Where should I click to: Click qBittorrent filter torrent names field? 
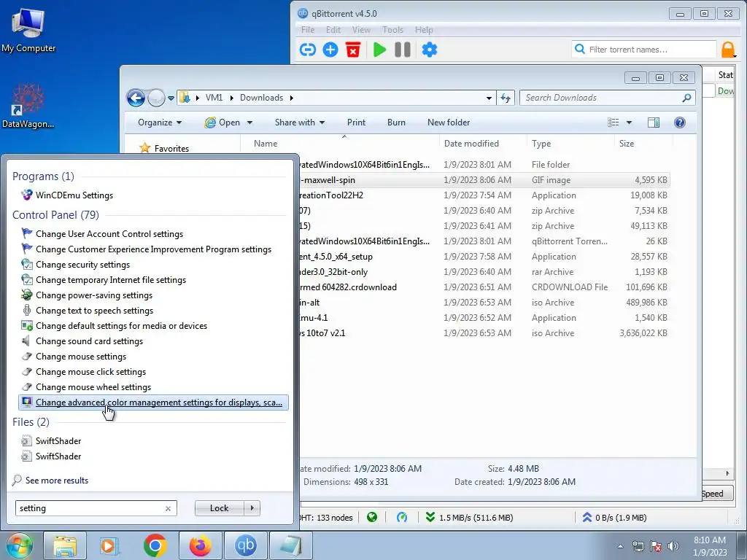(644, 50)
